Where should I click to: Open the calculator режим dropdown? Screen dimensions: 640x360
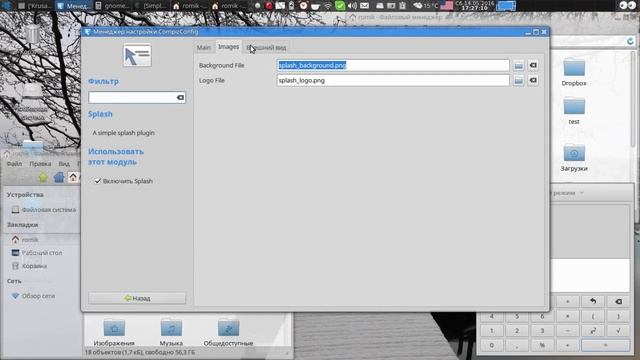567,193
